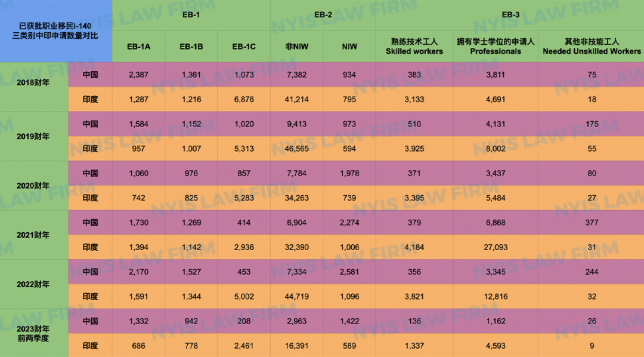This screenshot has width=644, height=357.
Task: Click the Needed Unskilled Workers header
Action: (x=592, y=47)
